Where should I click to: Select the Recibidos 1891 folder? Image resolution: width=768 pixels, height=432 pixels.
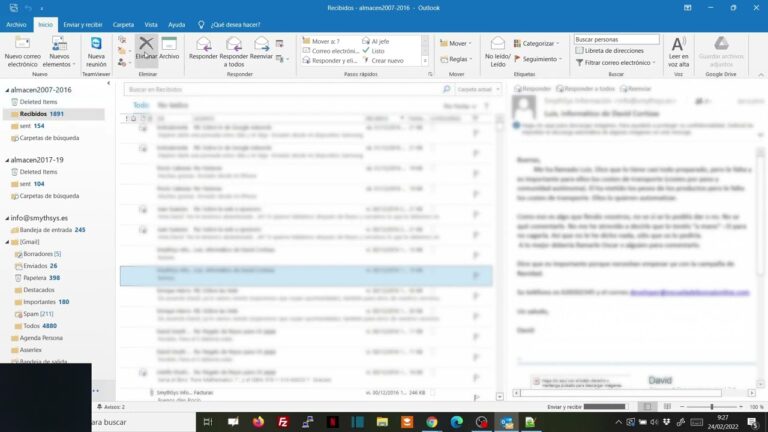54,114
